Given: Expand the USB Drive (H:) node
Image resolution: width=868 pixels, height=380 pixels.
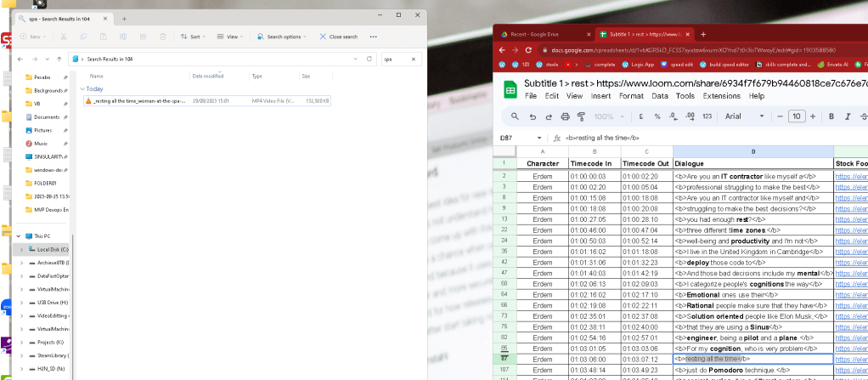Looking at the screenshot, I should pyautogui.click(x=22, y=303).
